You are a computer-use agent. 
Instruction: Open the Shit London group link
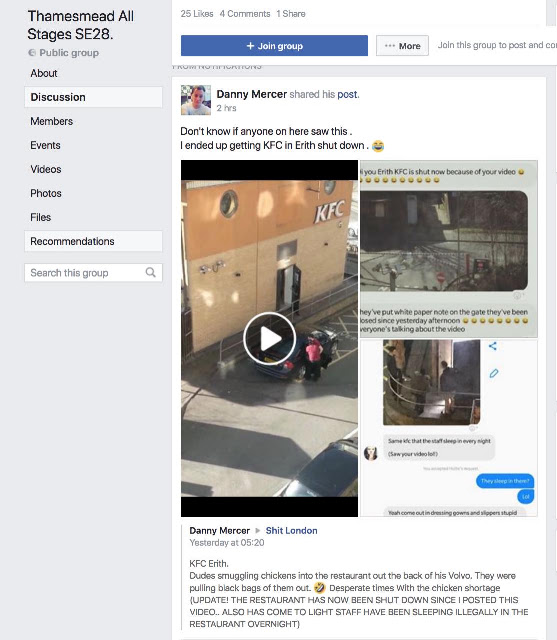(291, 531)
